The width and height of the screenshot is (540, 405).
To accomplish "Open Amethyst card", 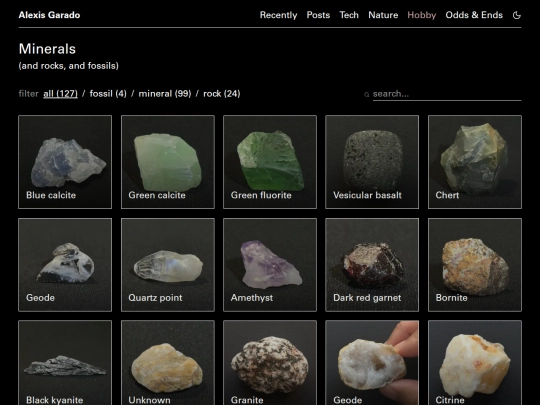I will (270, 265).
